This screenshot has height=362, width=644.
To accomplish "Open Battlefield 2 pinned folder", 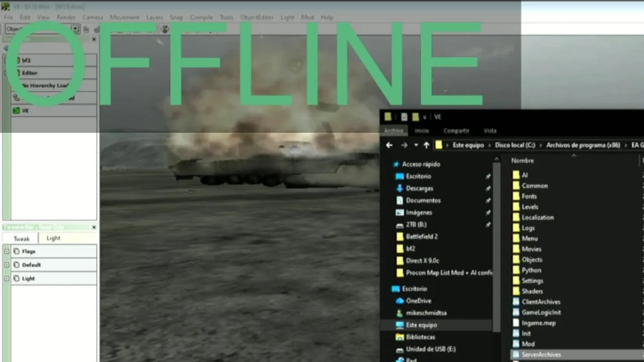I will (x=422, y=237).
